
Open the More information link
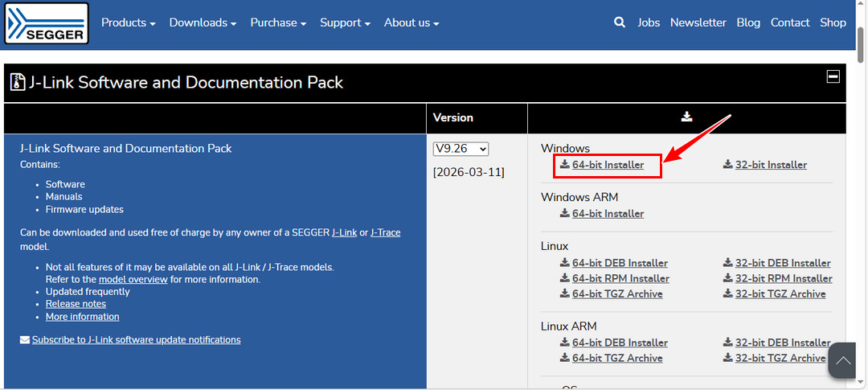click(x=83, y=317)
